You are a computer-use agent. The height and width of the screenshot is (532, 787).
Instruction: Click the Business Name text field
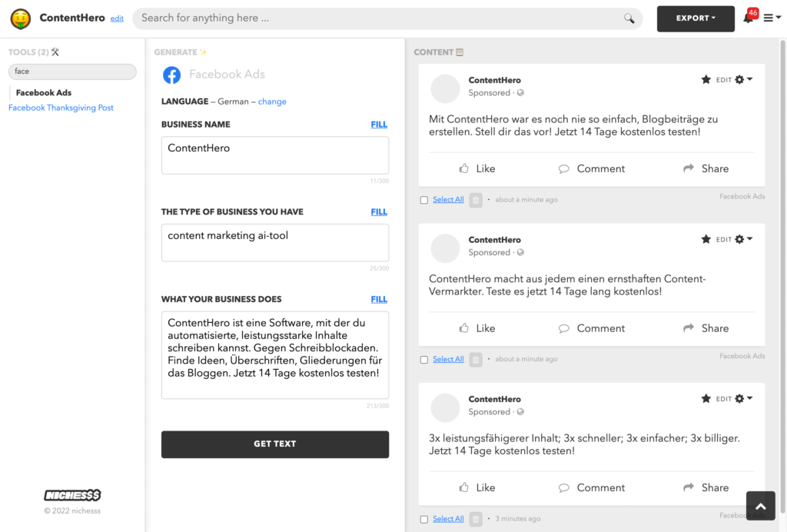[275, 155]
